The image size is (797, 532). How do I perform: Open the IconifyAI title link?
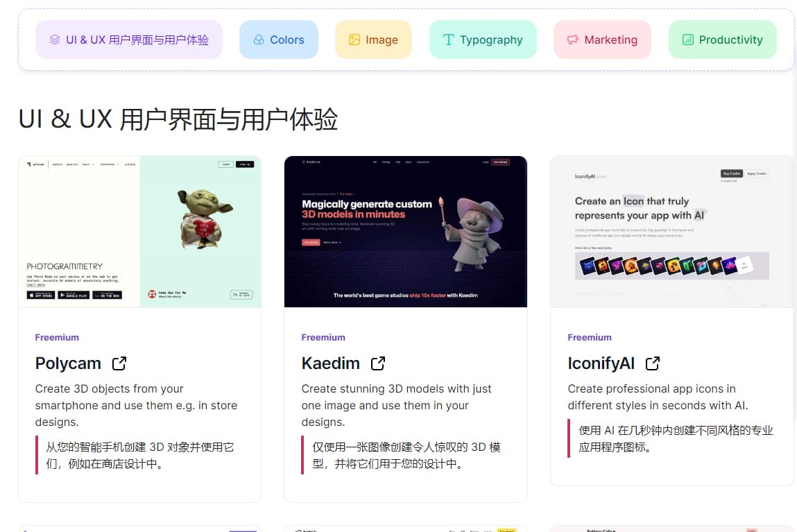point(601,363)
